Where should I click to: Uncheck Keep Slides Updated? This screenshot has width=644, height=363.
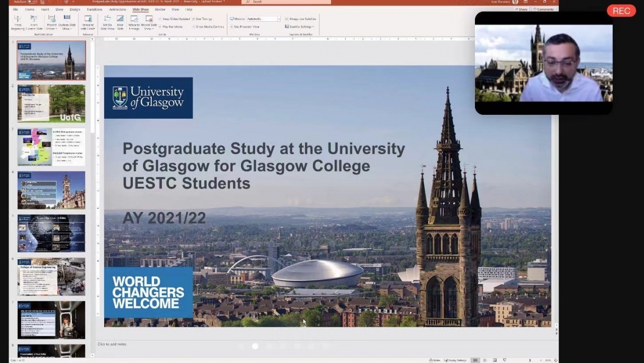point(160,19)
